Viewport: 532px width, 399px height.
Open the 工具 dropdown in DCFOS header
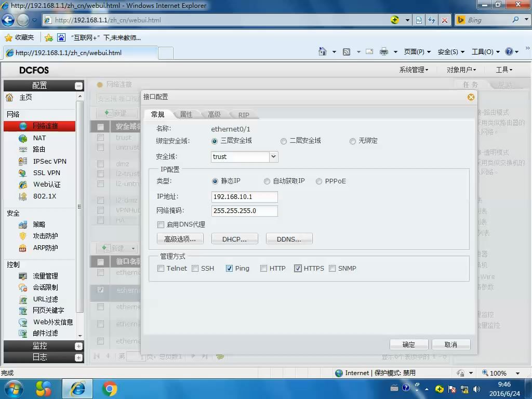tap(504, 70)
